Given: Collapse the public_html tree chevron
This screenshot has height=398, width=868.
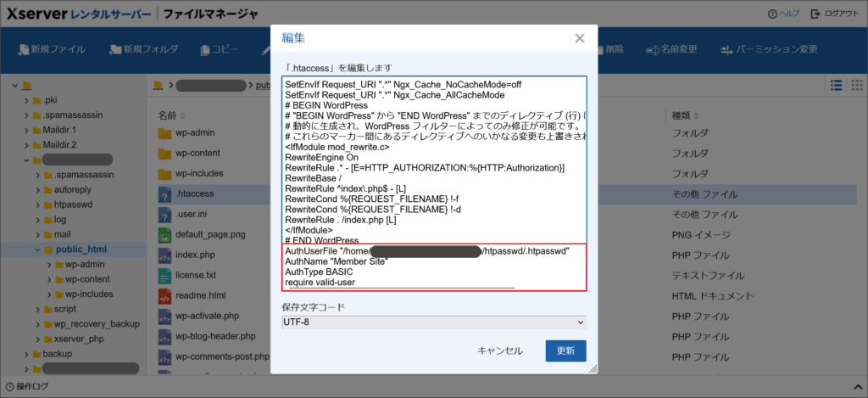Looking at the screenshot, I should (37, 249).
